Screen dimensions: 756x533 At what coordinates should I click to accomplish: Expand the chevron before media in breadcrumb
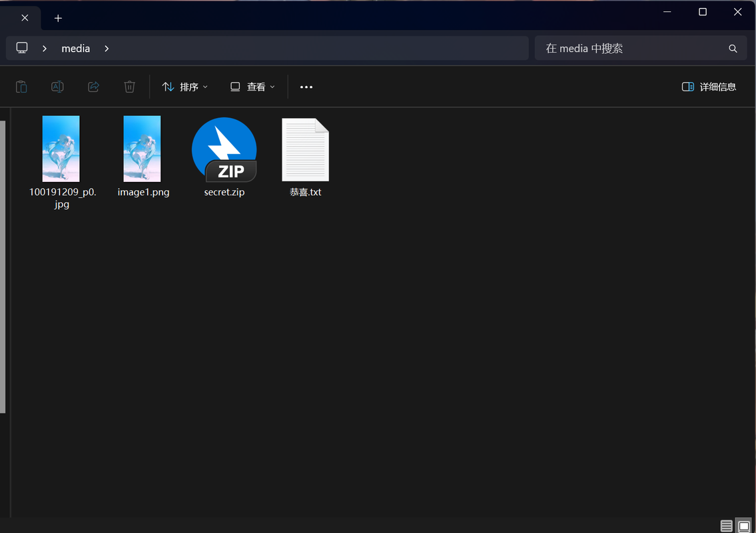coord(45,48)
